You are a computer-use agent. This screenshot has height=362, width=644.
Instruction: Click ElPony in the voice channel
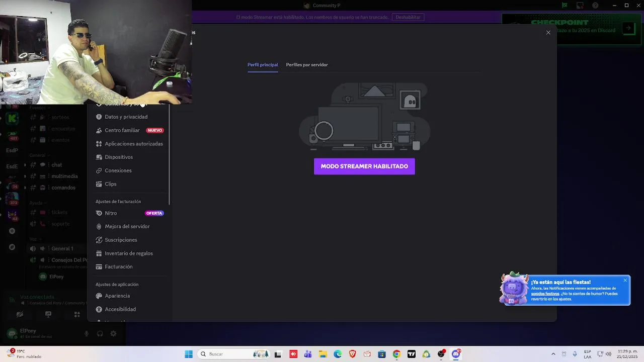tap(52, 277)
